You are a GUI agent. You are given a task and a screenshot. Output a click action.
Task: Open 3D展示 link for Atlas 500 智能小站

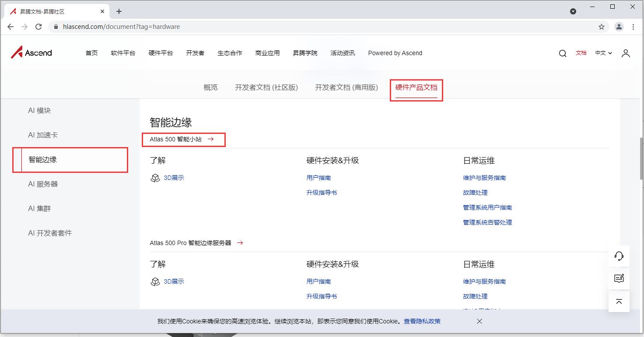pos(174,178)
